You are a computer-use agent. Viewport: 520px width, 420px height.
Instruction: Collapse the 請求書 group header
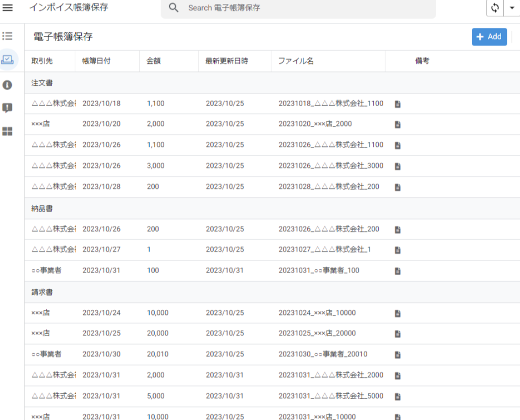point(42,293)
